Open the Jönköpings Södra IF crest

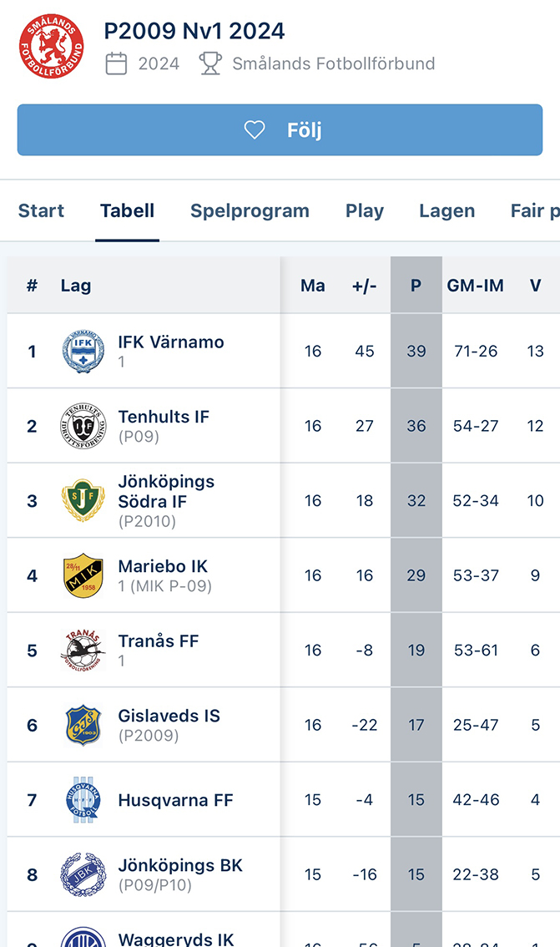tap(83, 501)
